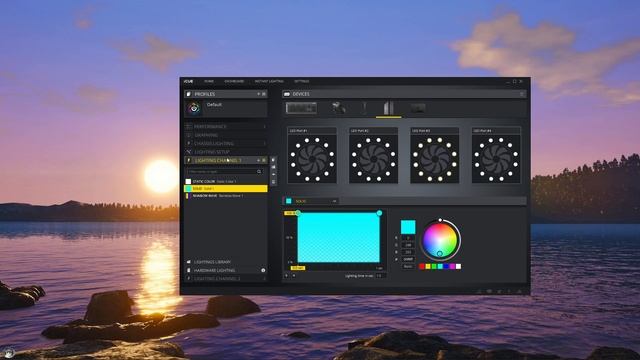Screen dimensions: 640x360
Task: Click the magnifier icon in the search box
Action: tap(259, 172)
